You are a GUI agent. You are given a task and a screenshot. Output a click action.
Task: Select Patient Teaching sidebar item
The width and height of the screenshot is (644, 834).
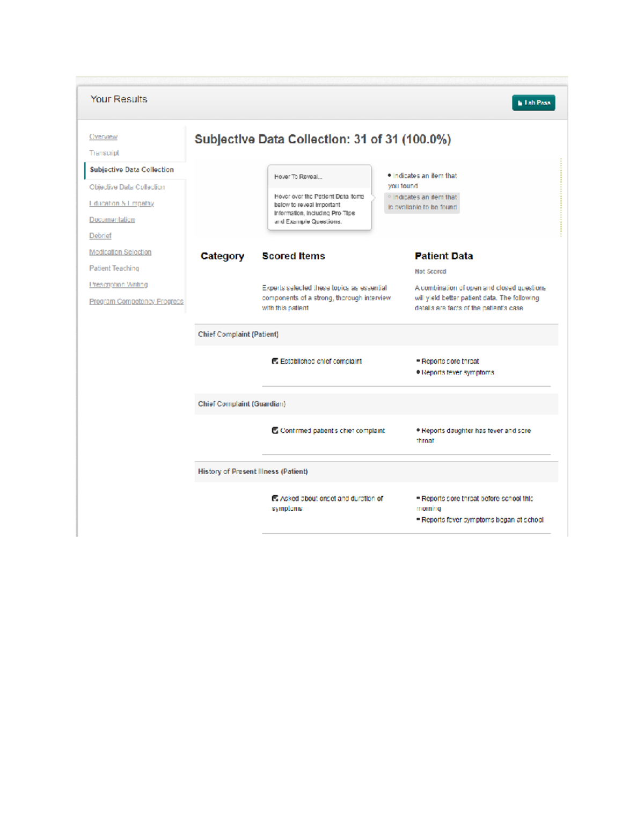pos(114,269)
